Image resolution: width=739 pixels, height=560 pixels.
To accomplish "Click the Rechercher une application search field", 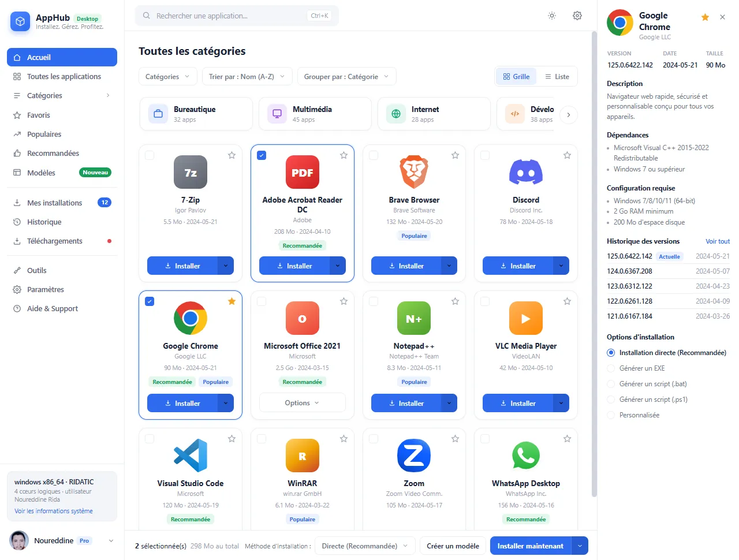I will pyautogui.click(x=237, y=16).
